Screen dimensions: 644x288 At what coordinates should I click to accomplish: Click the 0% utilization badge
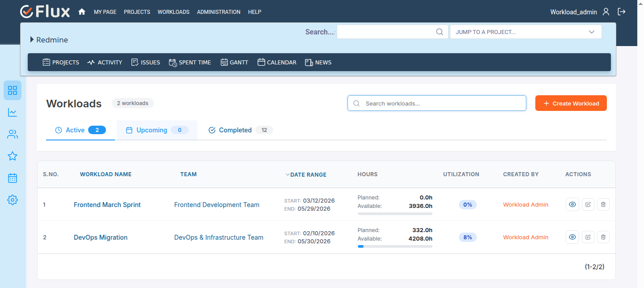tap(468, 204)
